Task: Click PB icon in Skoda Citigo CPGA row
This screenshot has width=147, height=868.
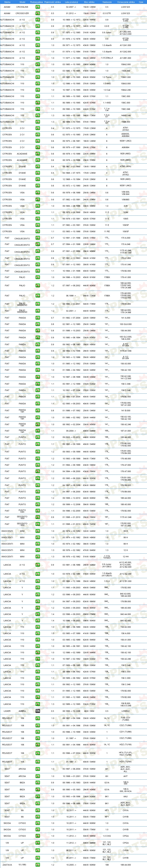Action: point(38,836)
